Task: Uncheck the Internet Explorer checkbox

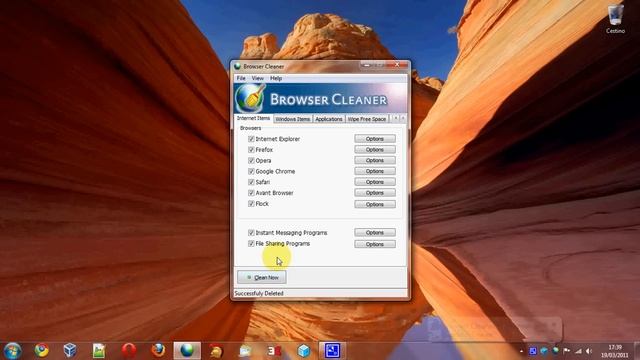Action: pyautogui.click(x=251, y=139)
